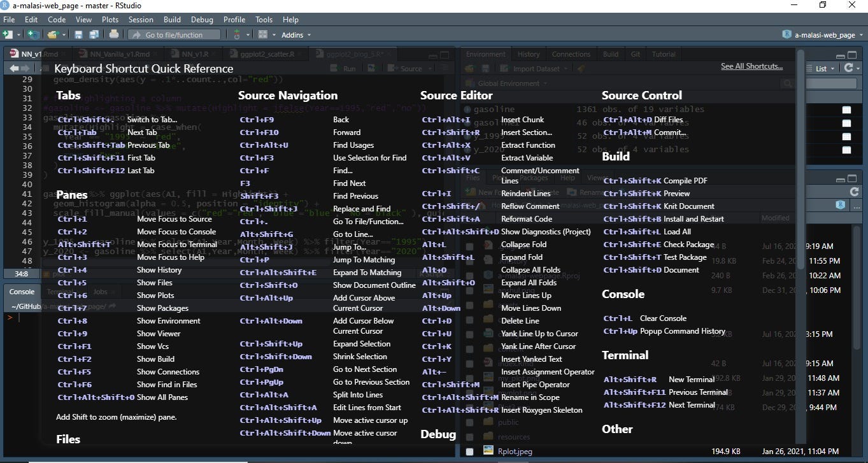Open an existing file with the folder icon

point(52,34)
